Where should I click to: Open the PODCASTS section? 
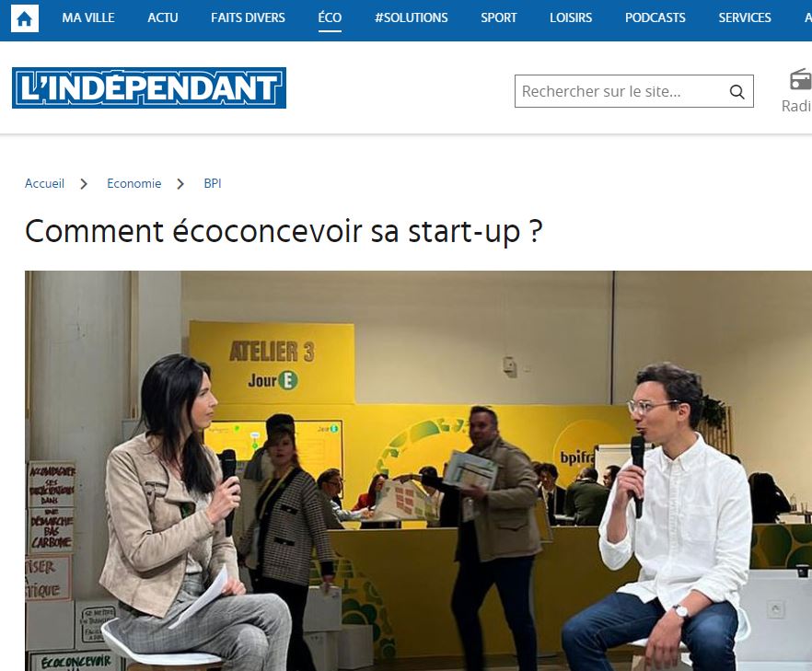pyautogui.click(x=655, y=18)
